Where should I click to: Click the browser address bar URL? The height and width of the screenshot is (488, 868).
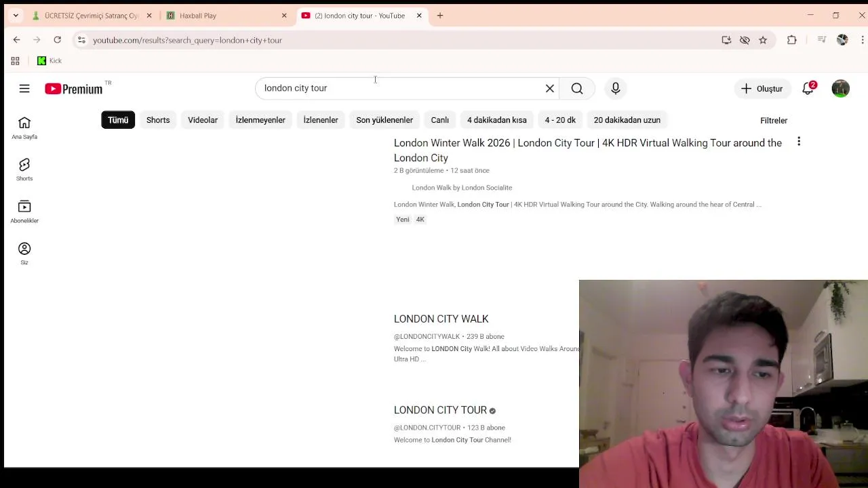pyautogui.click(x=187, y=40)
